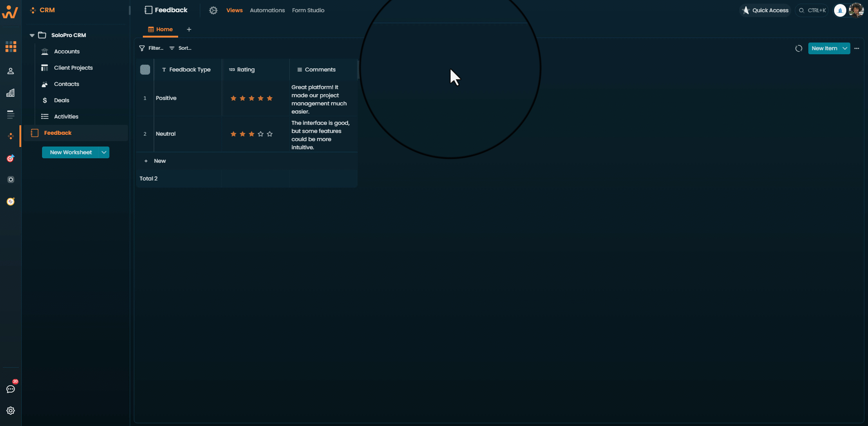Click the gray circle icon in left rail
The height and width of the screenshot is (426, 868).
click(11, 180)
